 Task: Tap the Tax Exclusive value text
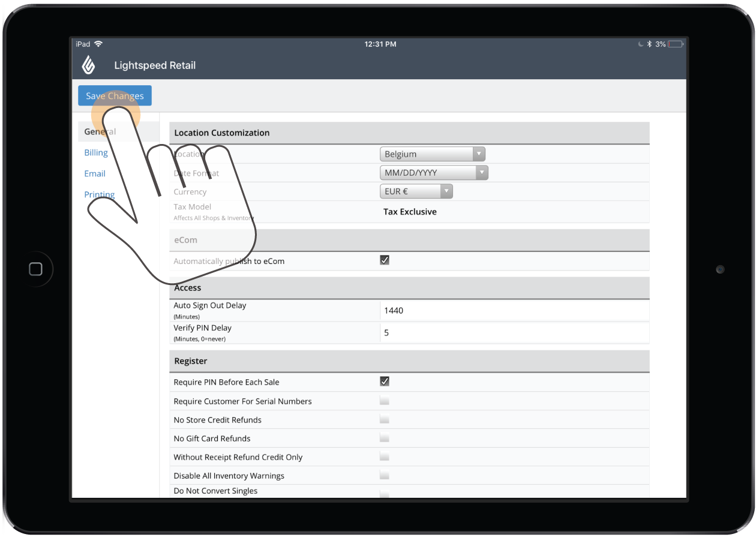pos(410,212)
